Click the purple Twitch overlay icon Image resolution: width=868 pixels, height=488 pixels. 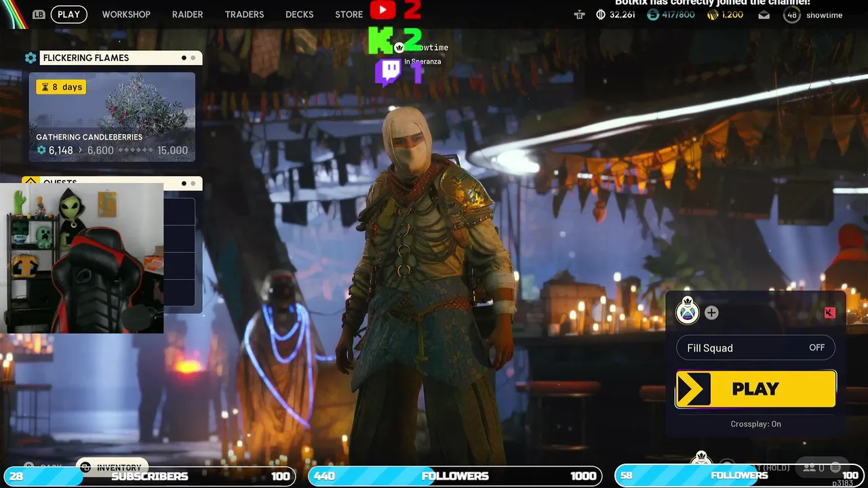coord(388,73)
